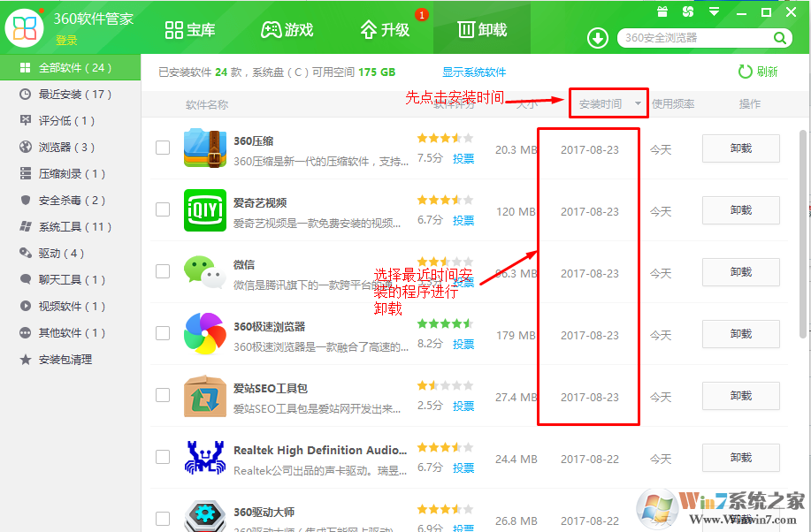Sort by 使用频率 column header

tap(673, 104)
